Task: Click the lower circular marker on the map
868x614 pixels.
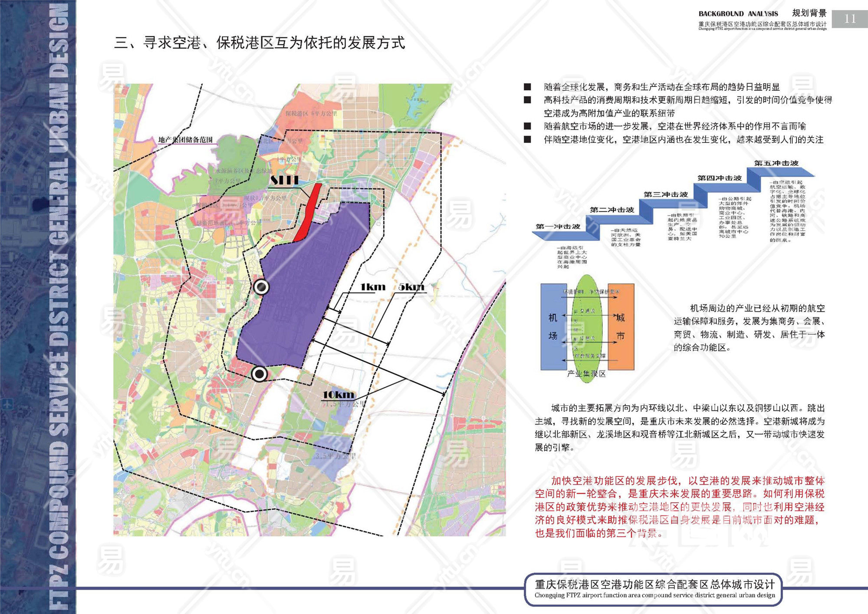Action: pyautogui.click(x=260, y=374)
